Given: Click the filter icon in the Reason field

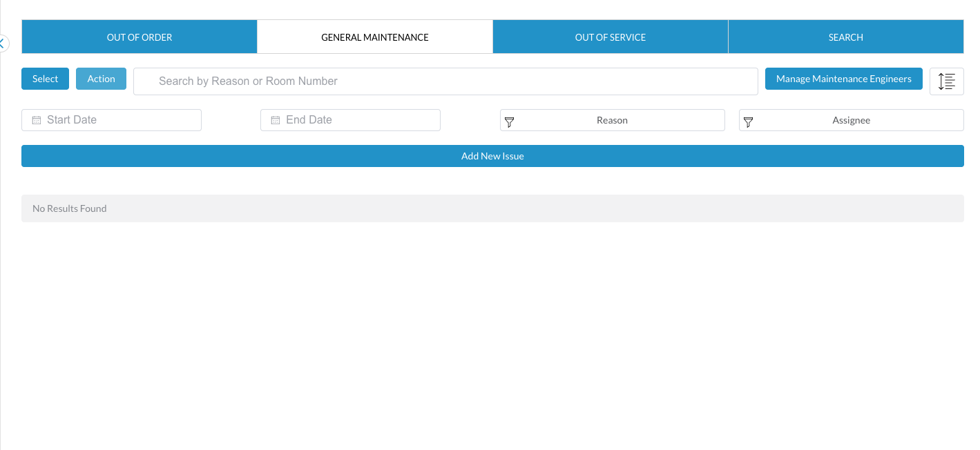Looking at the screenshot, I should pos(510,121).
